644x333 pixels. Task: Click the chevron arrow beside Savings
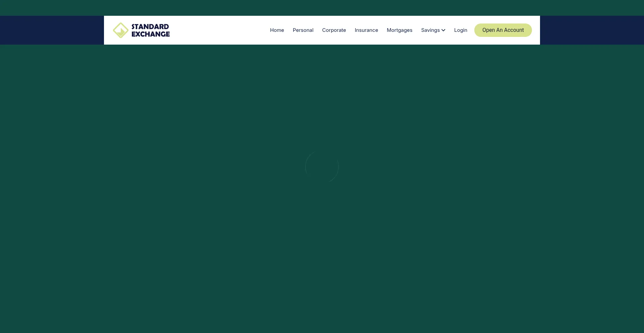click(443, 30)
